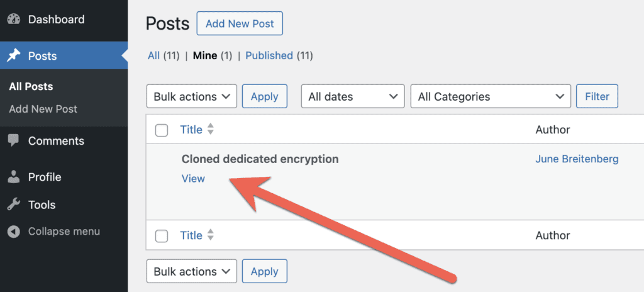View the Cloned dedicated encryption post
644x292 pixels.
[x=193, y=179]
